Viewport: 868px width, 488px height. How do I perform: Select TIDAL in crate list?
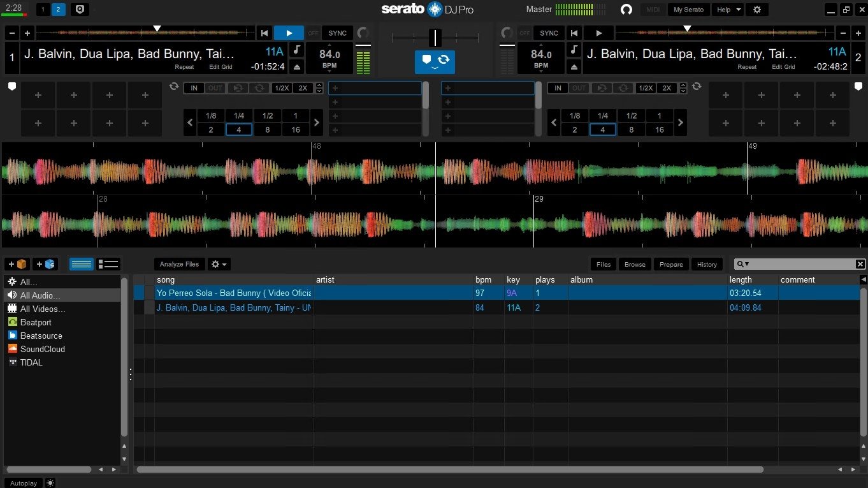[62, 362]
